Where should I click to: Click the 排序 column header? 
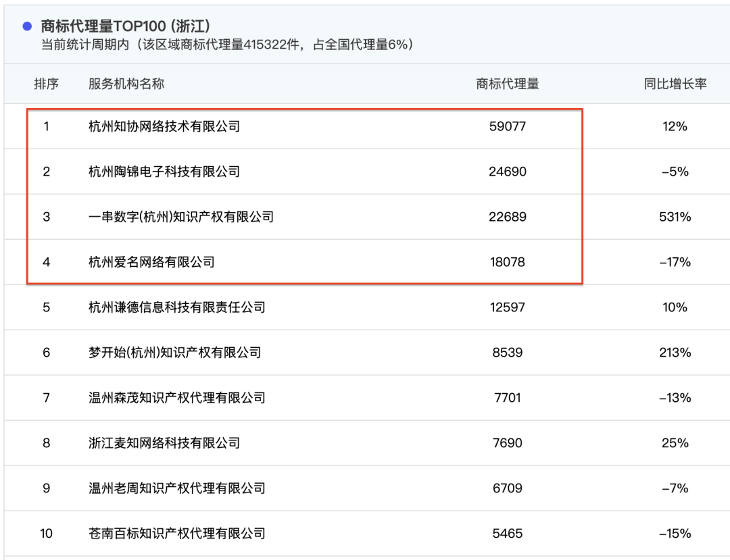(x=47, y=84)
